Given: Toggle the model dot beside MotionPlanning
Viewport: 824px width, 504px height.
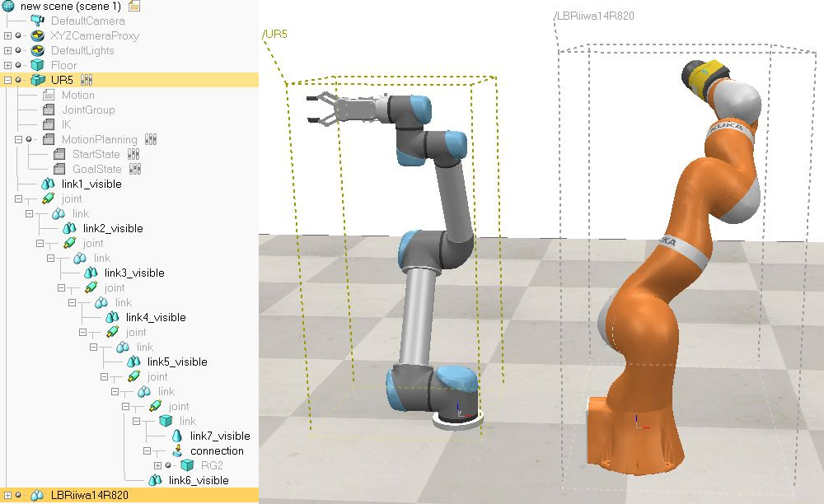Looking at the screenshot, I should pyautogui.click(x=29, y=139).
